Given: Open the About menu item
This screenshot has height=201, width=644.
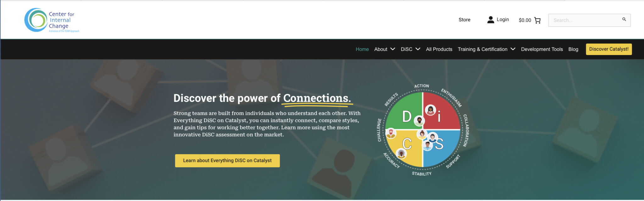Looking at the screenshot, I should click(381, 49).
